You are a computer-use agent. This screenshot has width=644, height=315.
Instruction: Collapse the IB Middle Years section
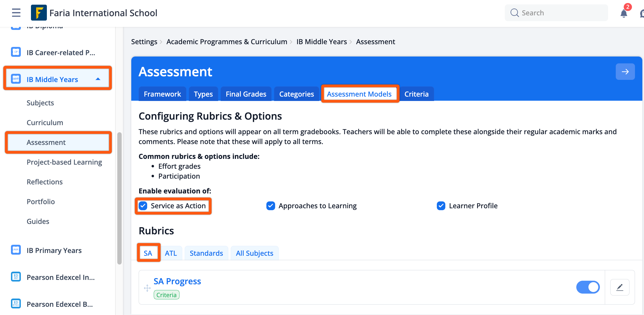pyautogui.click(x=98, y=79)
